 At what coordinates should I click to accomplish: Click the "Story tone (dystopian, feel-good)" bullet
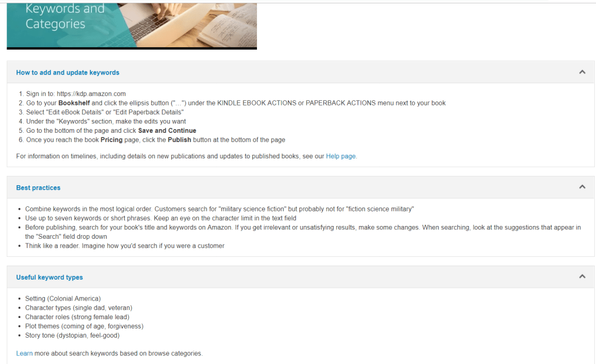72,335
